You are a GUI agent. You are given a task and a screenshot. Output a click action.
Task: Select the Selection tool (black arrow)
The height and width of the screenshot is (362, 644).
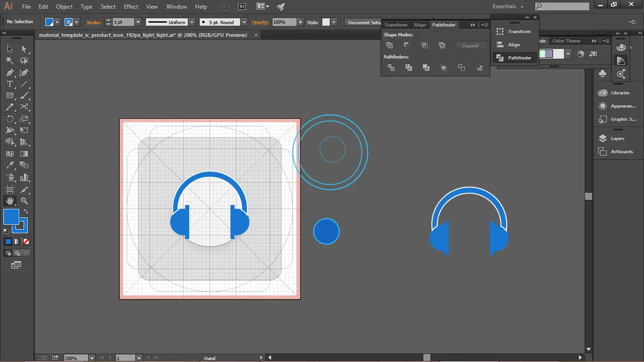click(10, 49)
